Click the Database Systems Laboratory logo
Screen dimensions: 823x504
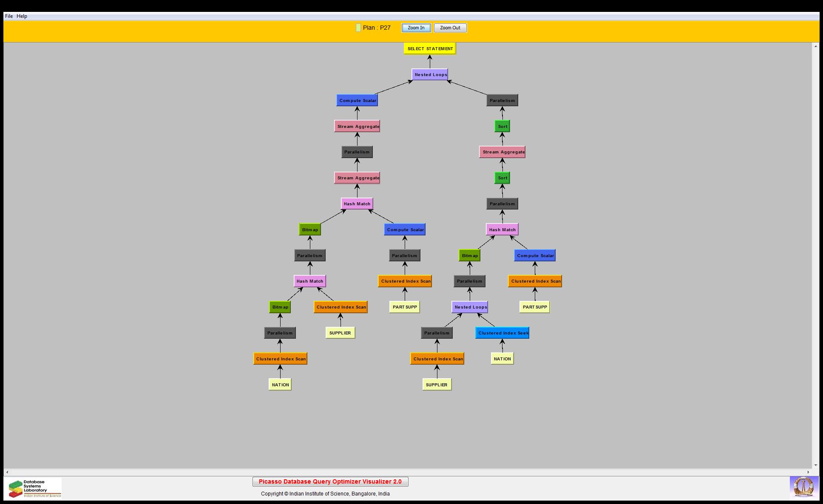tap(34, 488)
